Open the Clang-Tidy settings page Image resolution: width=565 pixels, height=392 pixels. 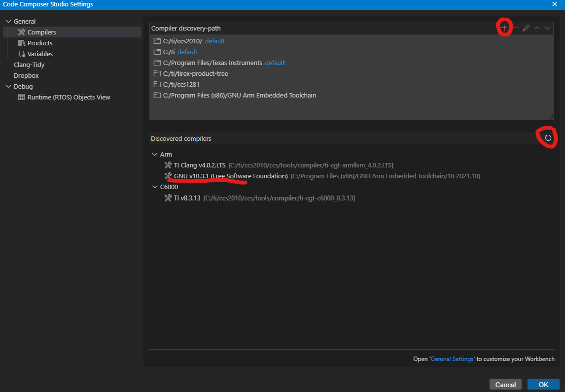pyautogui.click(x=29, y=65)
